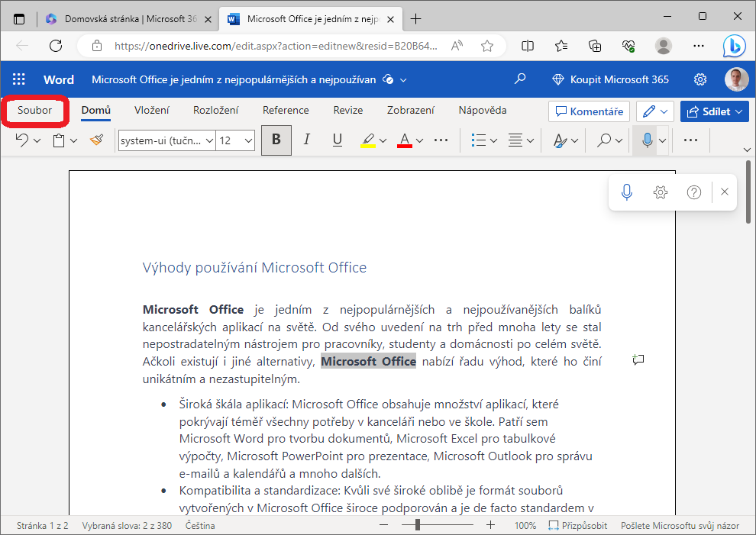Add a comment with the margin comment icon

(x=638, y=359)
